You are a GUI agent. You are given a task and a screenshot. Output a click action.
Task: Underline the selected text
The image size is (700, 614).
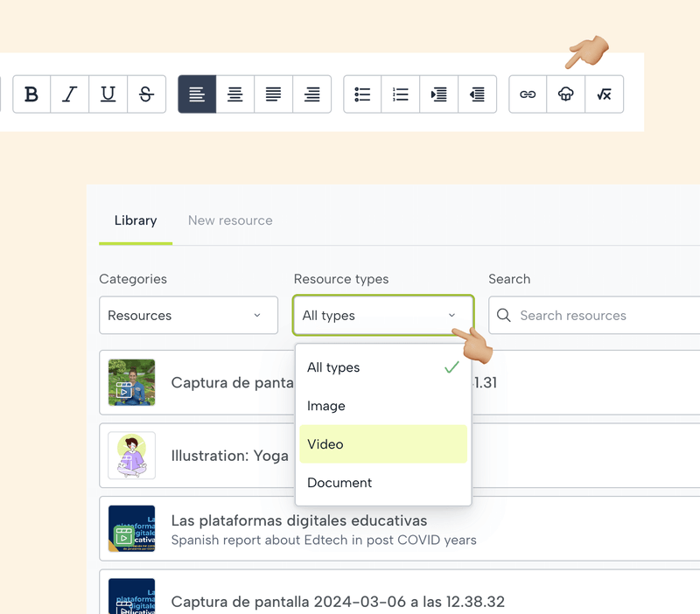click(x=108, y=94)
